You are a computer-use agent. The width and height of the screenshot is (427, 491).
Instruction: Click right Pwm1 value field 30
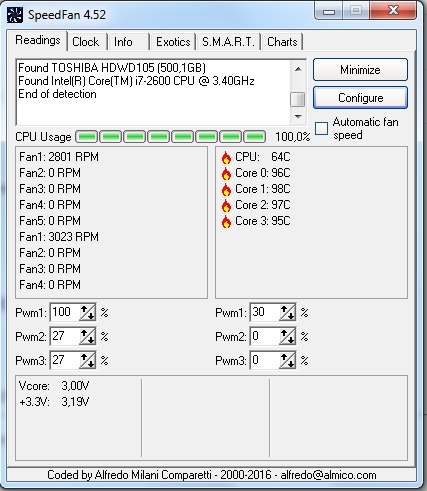pyautogui.click(x=265, y=312)
